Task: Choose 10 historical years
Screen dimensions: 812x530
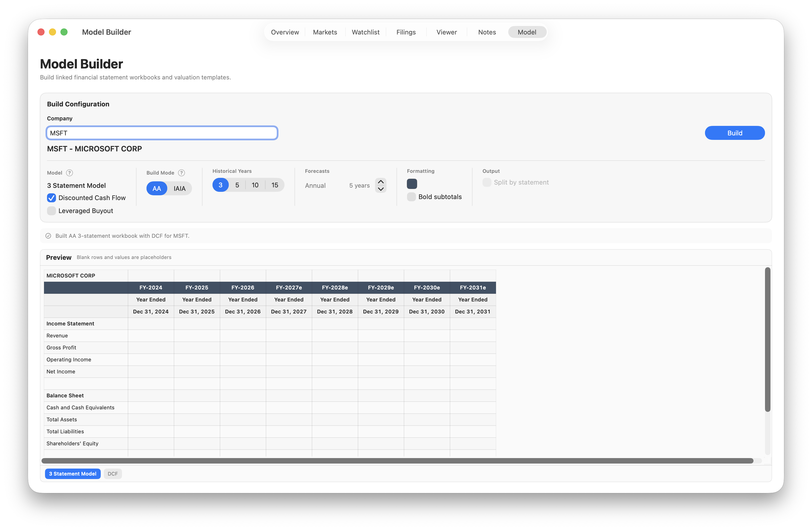Action: point(255,185)
